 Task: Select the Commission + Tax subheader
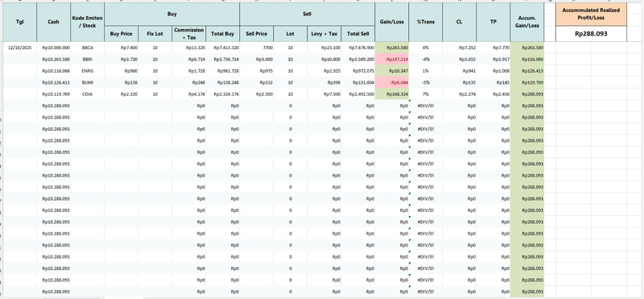click(x=188, y=34)
